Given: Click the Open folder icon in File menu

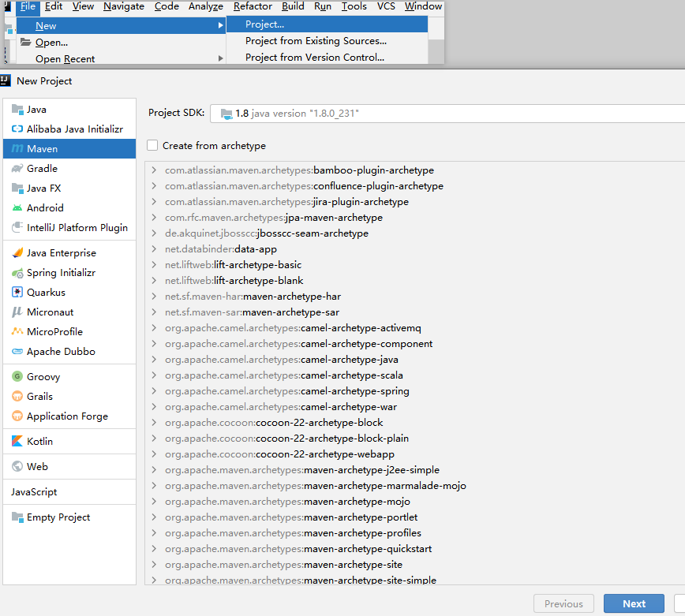Looking at the screenshot, I should 26,42.
